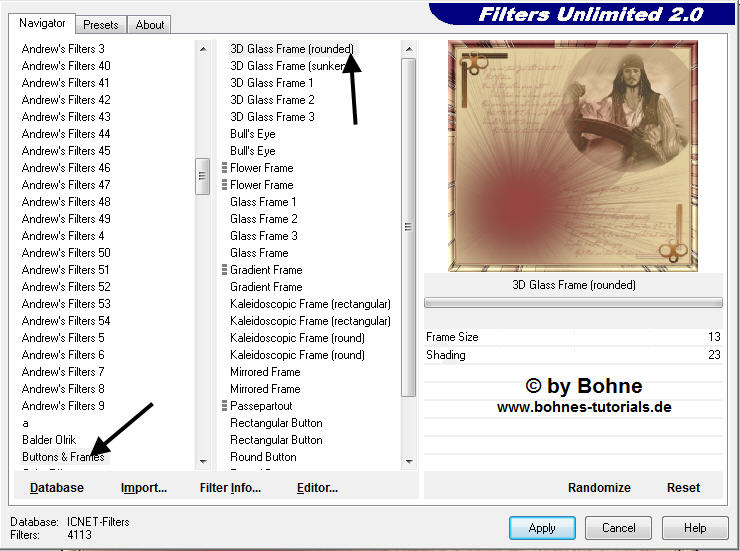Select Balder Olrik category
Screen dimensions: 740x551
pyautogui.click(x=49, y=440)
